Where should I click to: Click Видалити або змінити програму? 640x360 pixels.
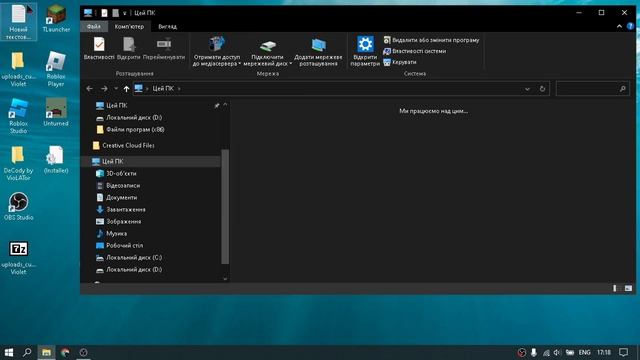tap(431, 40)
